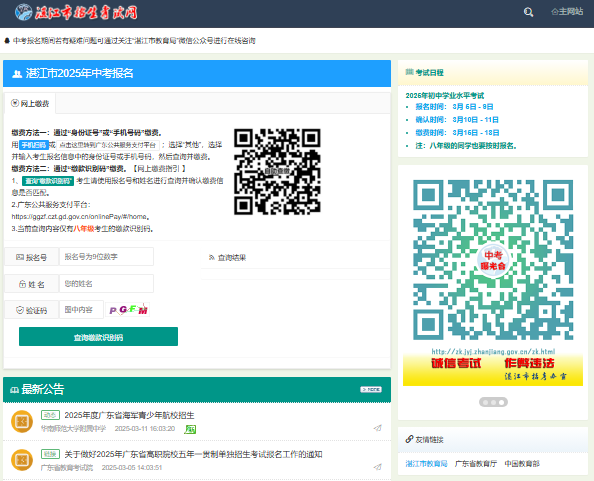This screenshot has height=481, width=594.
Task: Click avatar icon of 高职院校五年一贯制 post
Action: tap(22, 460)
